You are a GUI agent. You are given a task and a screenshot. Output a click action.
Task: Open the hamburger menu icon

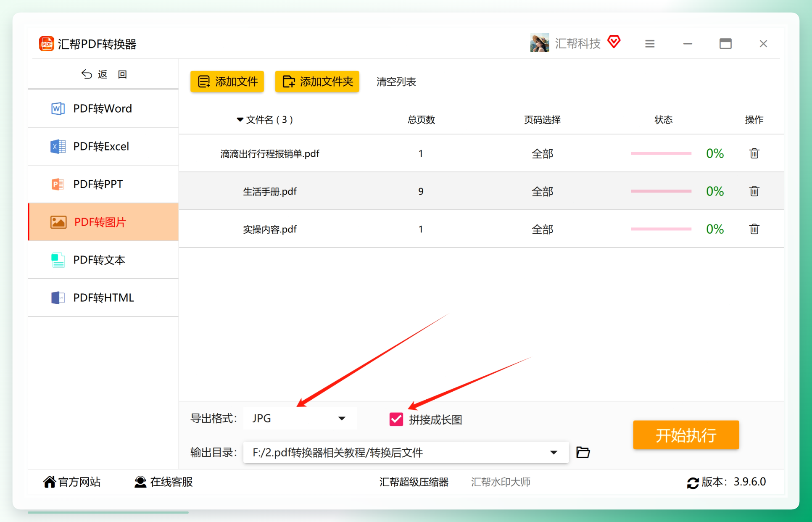pyautogui.click(x=650, y=44)
